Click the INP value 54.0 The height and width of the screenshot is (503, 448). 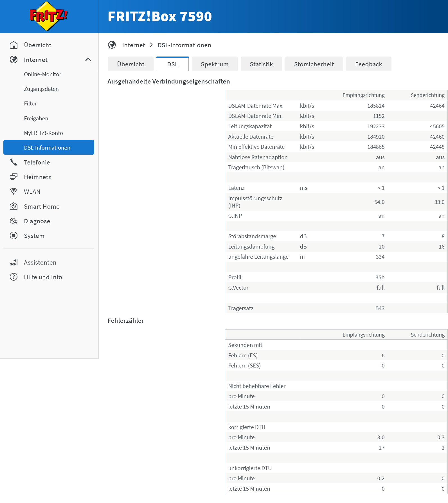point(379,202)
